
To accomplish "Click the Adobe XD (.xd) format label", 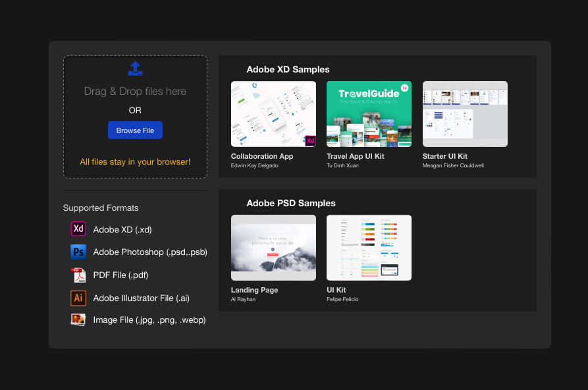I will [122, 230].
